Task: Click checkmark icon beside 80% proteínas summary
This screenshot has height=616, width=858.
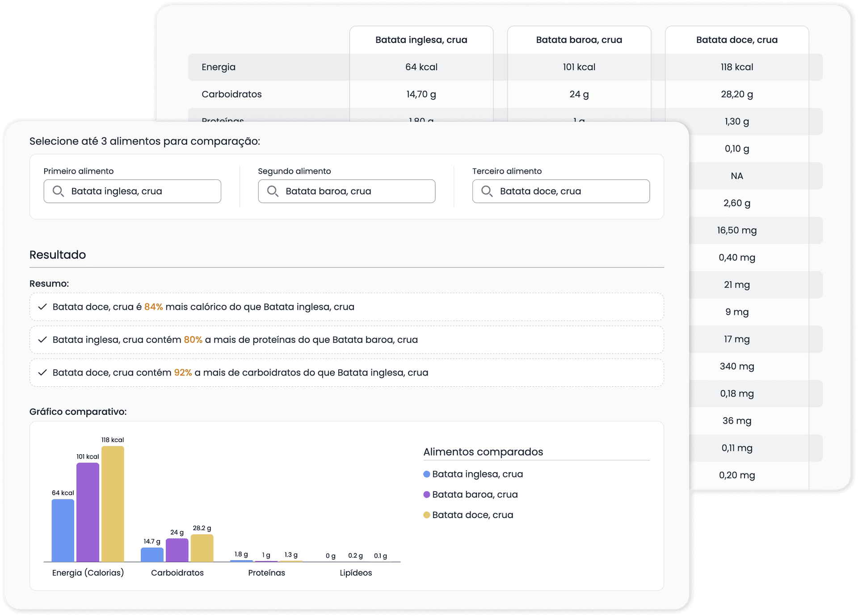Action: pos(42,340)
